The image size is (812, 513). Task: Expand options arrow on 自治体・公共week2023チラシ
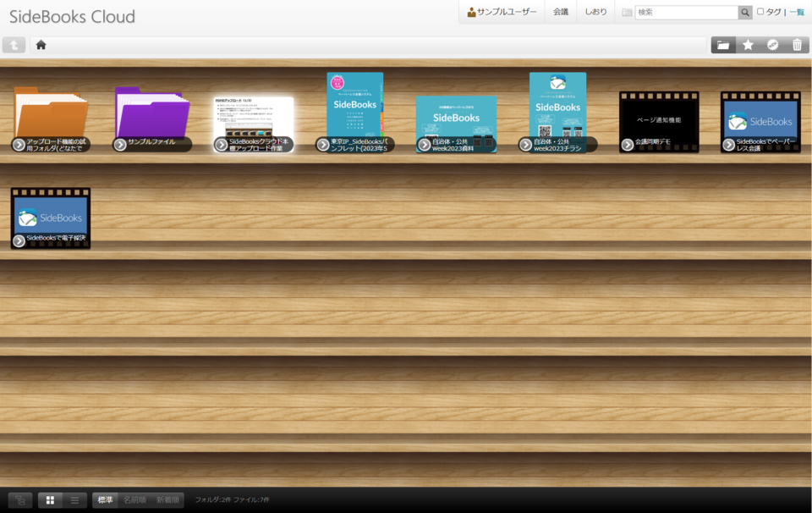tap(525, 145)
